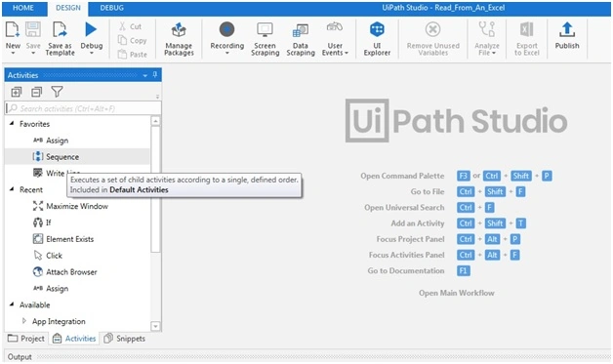Collapse the Available group
This screenshot has height=364, width=613.
tap(12, 304)
